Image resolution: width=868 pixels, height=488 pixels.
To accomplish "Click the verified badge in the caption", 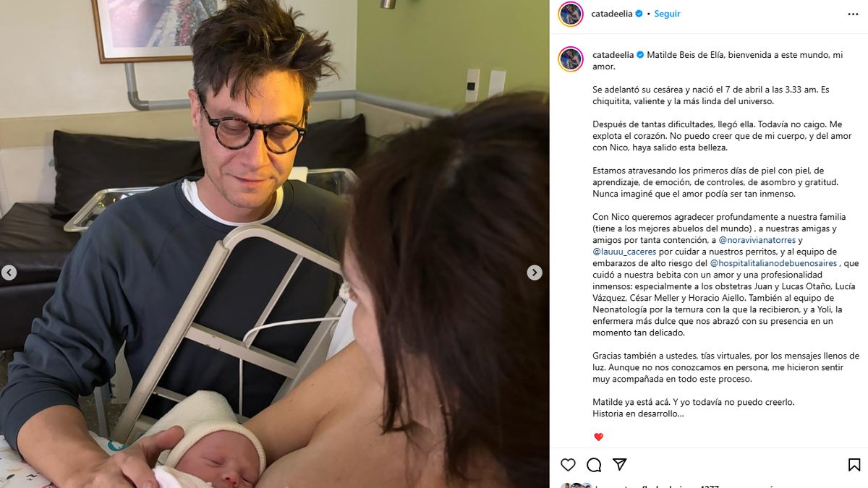I will [x=640, y=55].
